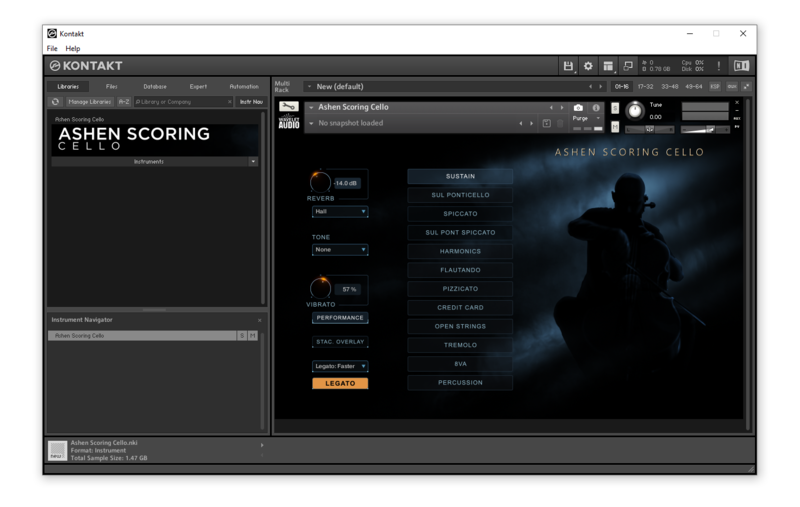The image size is (800, 507).
Task: Select the Libraries tab
Action: (68, 87)
